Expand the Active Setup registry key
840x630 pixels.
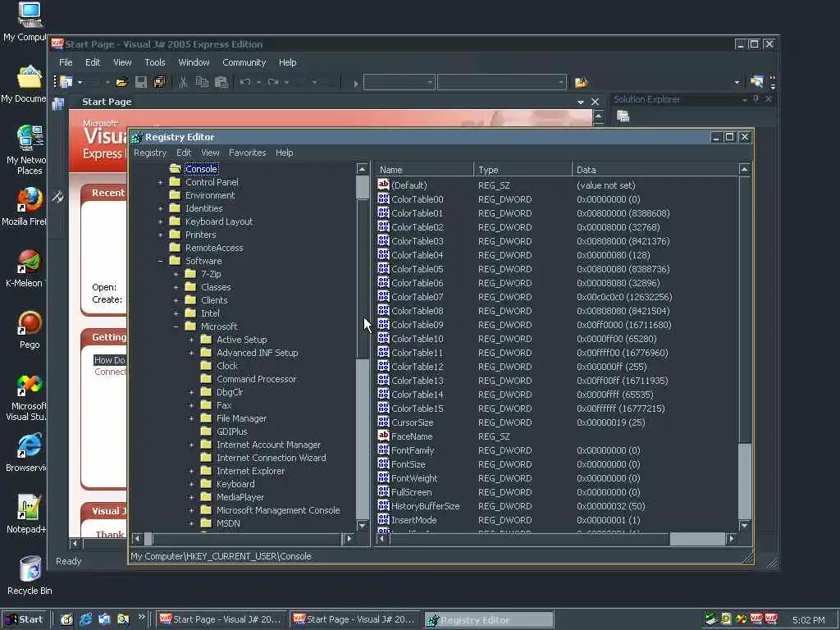tap(191, 340)
